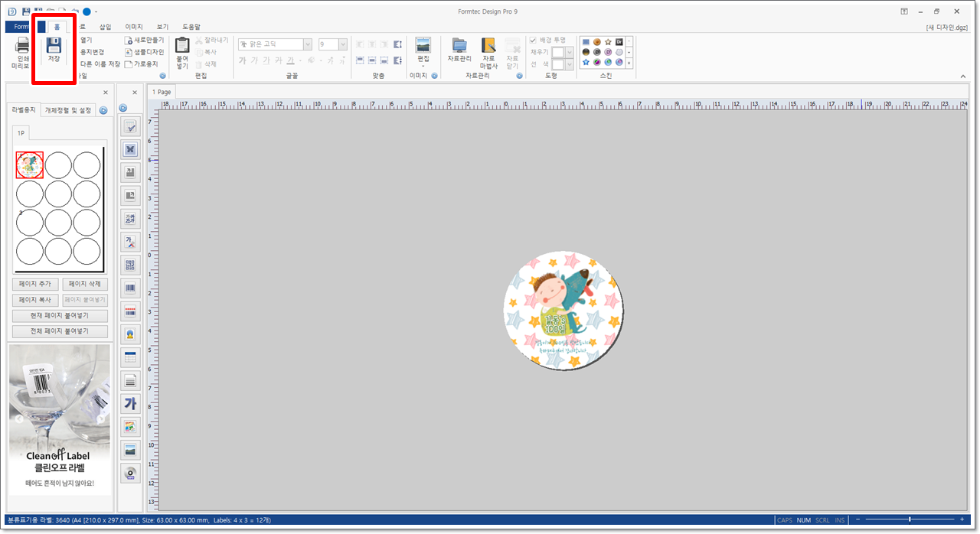Open the Fill (채우기) color dropdown
Viewport: 980px width, 534px height.
[569, 52]
